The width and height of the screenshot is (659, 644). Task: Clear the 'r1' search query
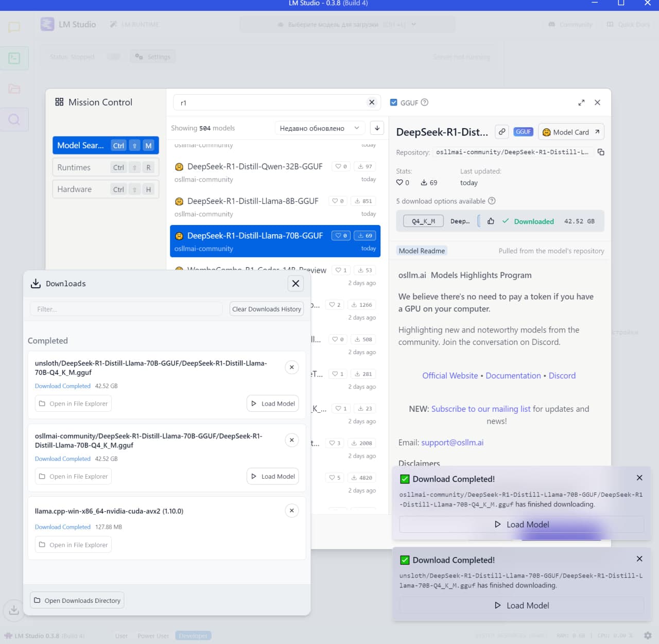click(372, 102)
